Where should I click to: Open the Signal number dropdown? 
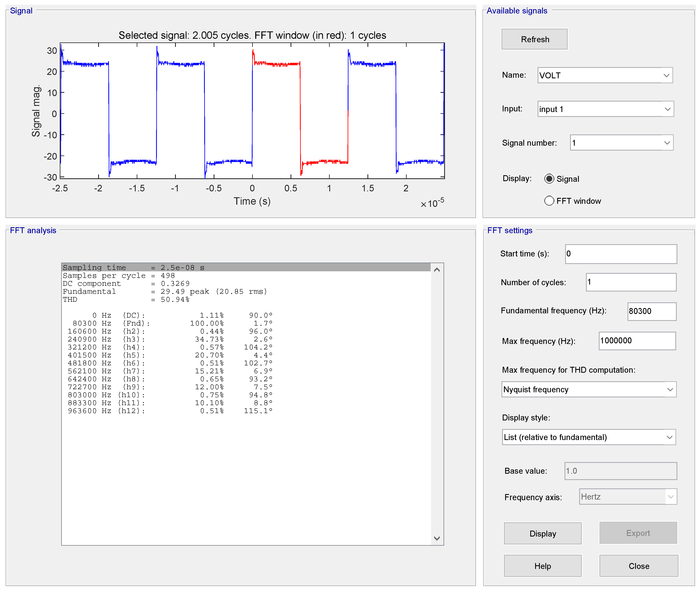pos(621,143)
